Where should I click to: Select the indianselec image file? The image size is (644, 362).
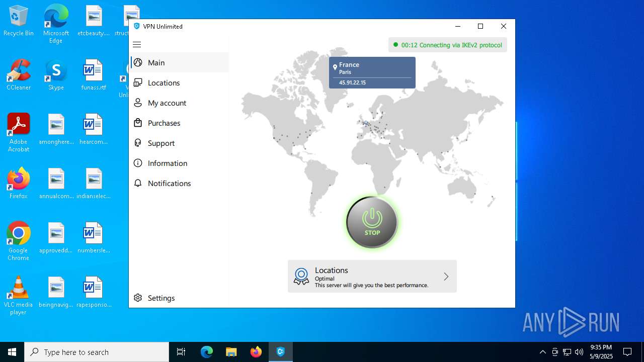tap(94, 184)
